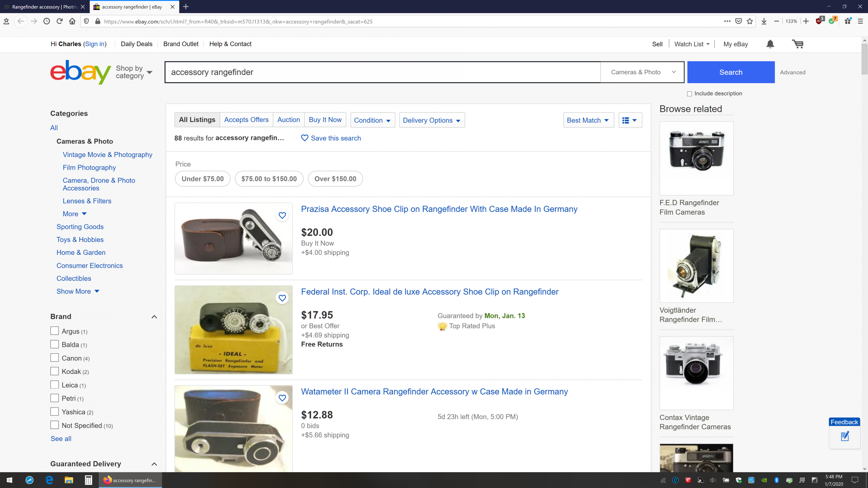Open the Firefox hamburger menu
The image size is (868, 488).
(x=860, y=21)
